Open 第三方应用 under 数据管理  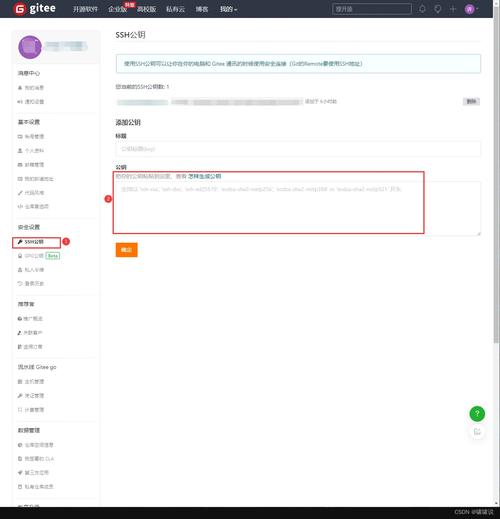tap(37, 473)
